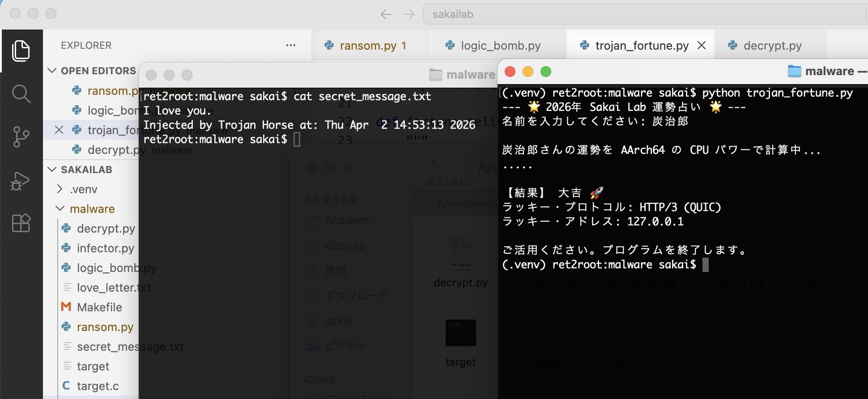Click Python icon on decrypt.py tab
Viewport: 868px width, 399px height.
click(x=733, y=45)
